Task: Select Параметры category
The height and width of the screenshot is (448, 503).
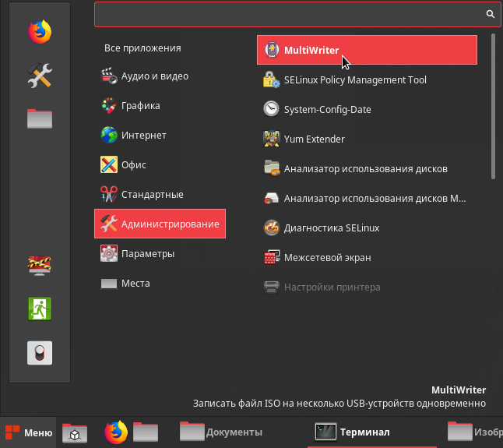Action: coord(160,253)
